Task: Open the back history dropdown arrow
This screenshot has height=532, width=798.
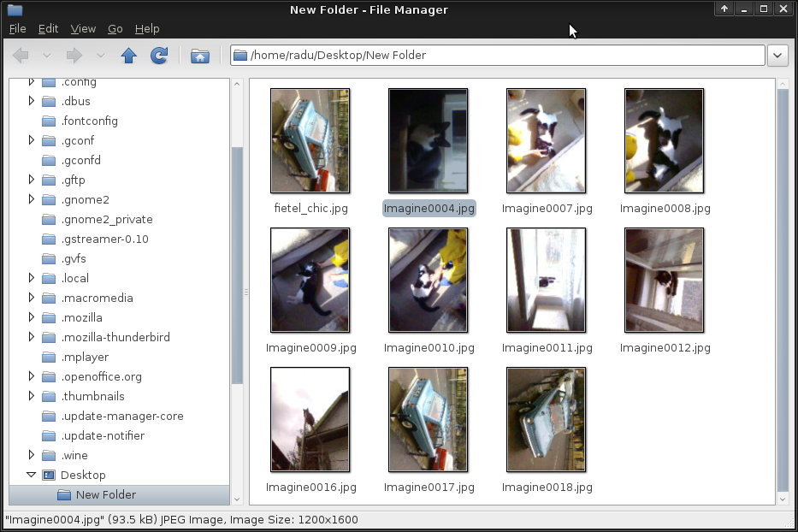Action: pos(47,56)
